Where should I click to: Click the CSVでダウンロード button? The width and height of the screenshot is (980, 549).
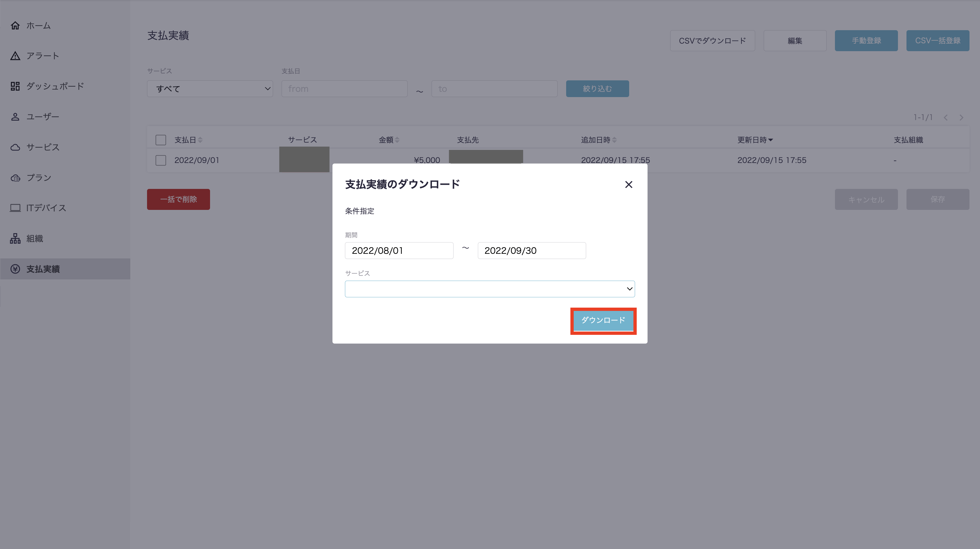pyautogui.click(x=712, y=41)
